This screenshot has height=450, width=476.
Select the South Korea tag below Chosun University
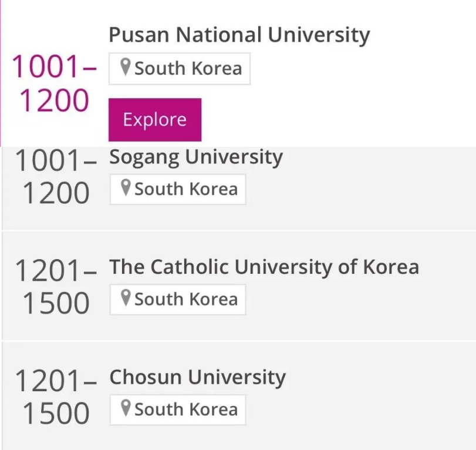pyautogui.click(x=178, y=410)
